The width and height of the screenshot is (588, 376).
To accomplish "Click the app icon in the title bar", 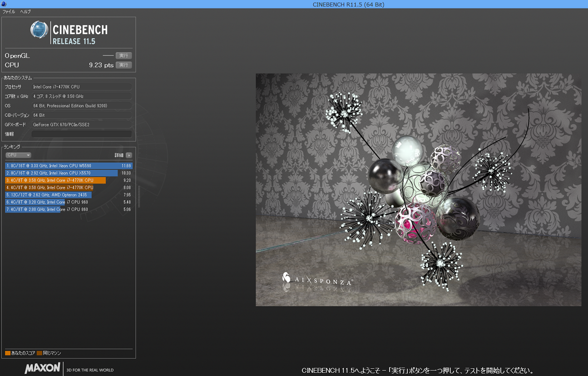I will point(4,4).
